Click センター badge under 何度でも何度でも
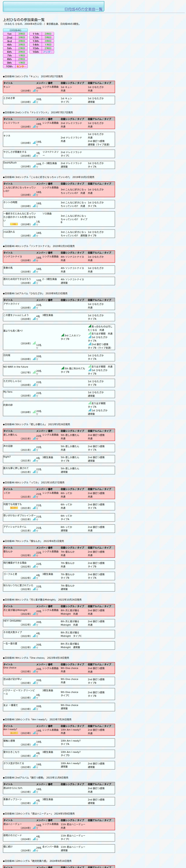This screenshot has width=186, height=868. (14, 508)
